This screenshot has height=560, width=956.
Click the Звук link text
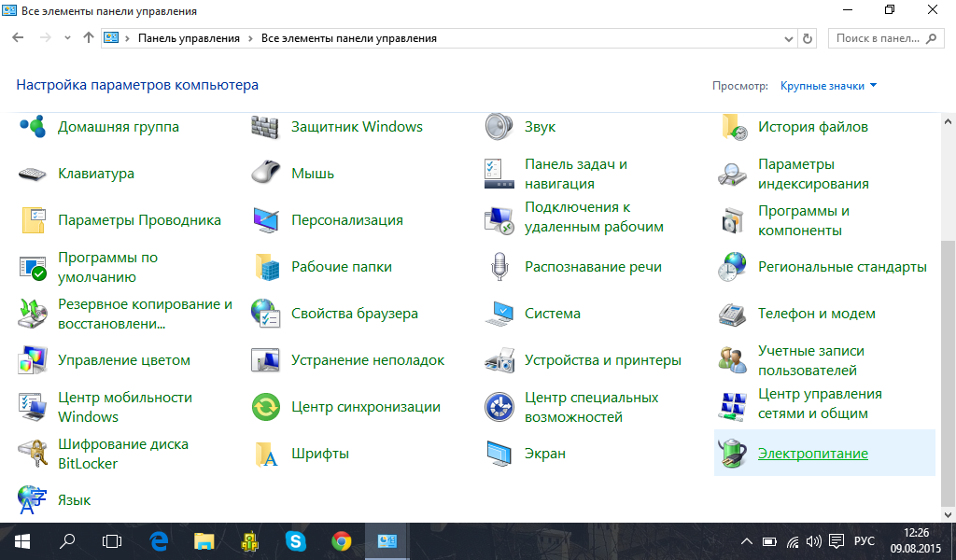pos(541,127)
